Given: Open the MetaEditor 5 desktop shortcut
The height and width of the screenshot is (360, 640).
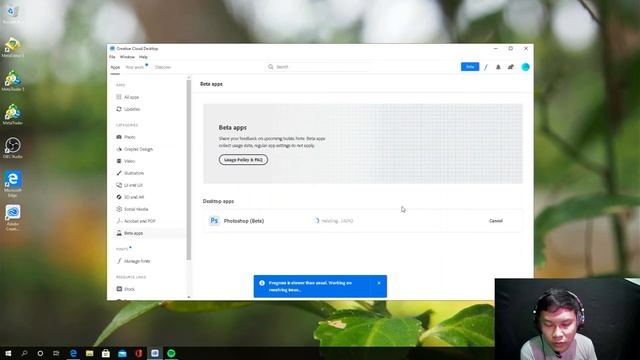Looking at the screenshot, I should (x=13, y=47).
